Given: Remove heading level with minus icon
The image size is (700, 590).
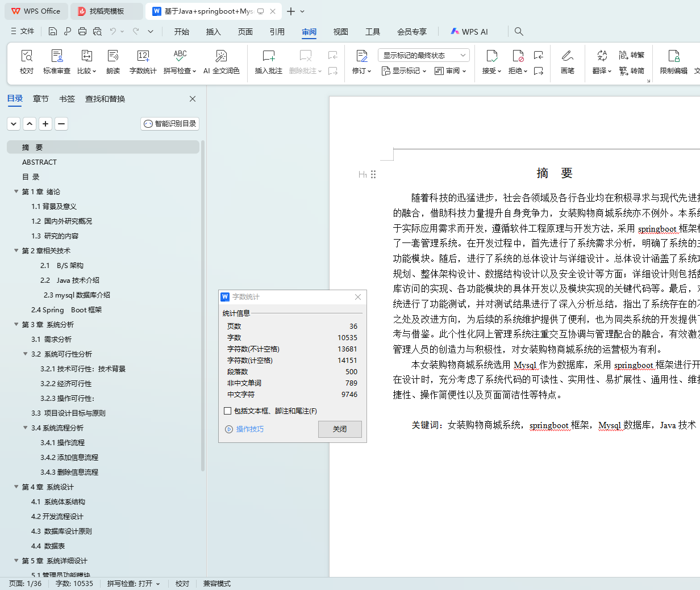Looking at the screenshot, I should coord(61,123).
